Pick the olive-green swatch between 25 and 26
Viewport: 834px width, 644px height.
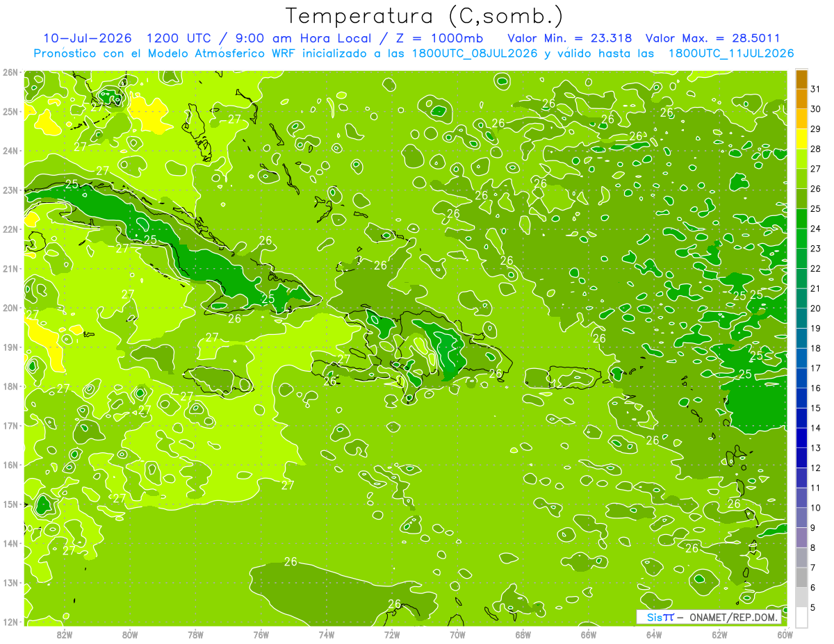click(801, 199)
